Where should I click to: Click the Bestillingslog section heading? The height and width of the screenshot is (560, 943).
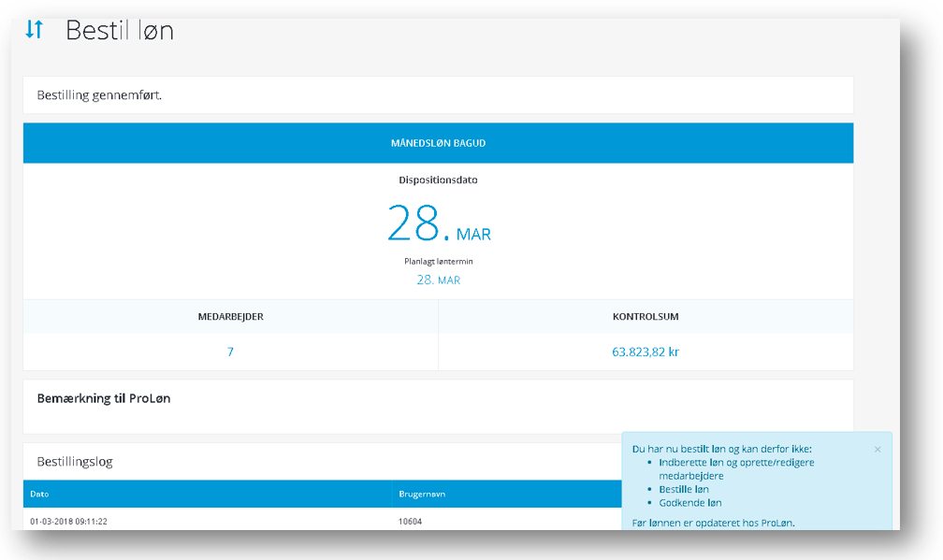pos(75,462)
